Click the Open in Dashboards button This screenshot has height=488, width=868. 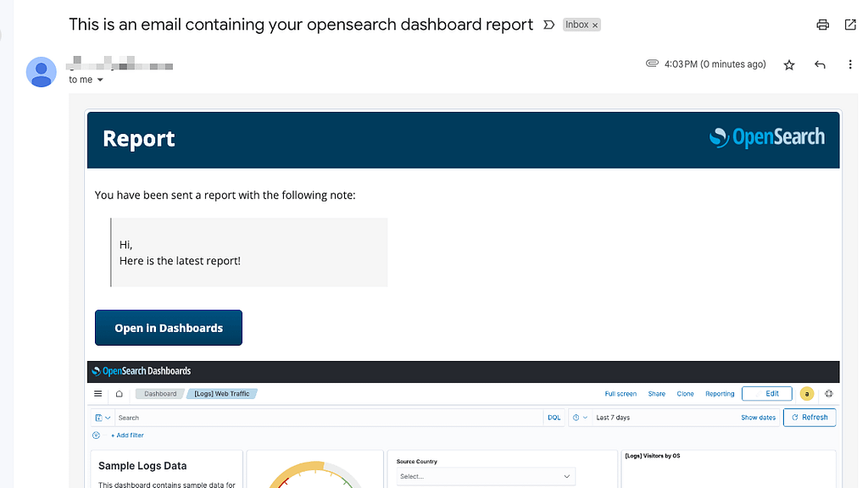point(168,327)
